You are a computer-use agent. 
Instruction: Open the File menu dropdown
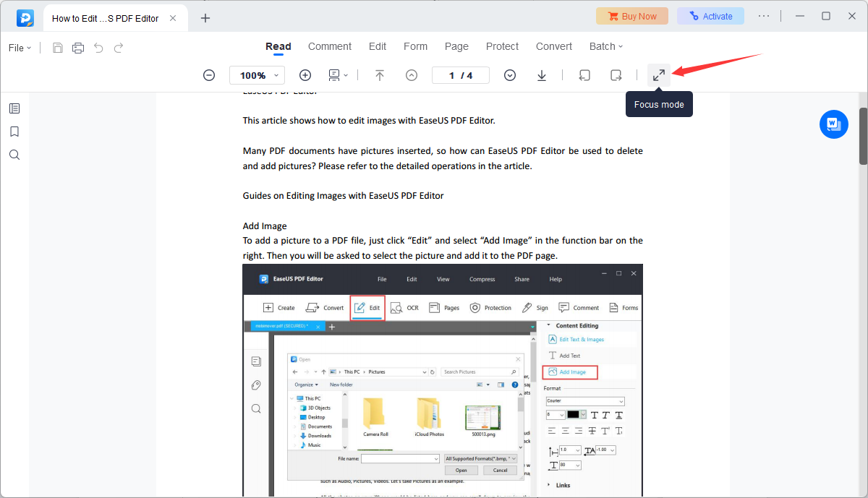(x=20, y=48)
